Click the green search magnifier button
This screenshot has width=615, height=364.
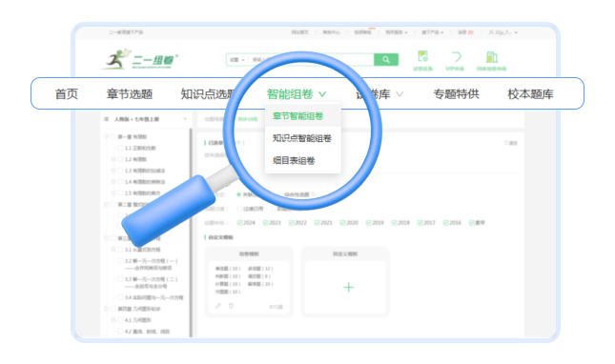point(386,60)
